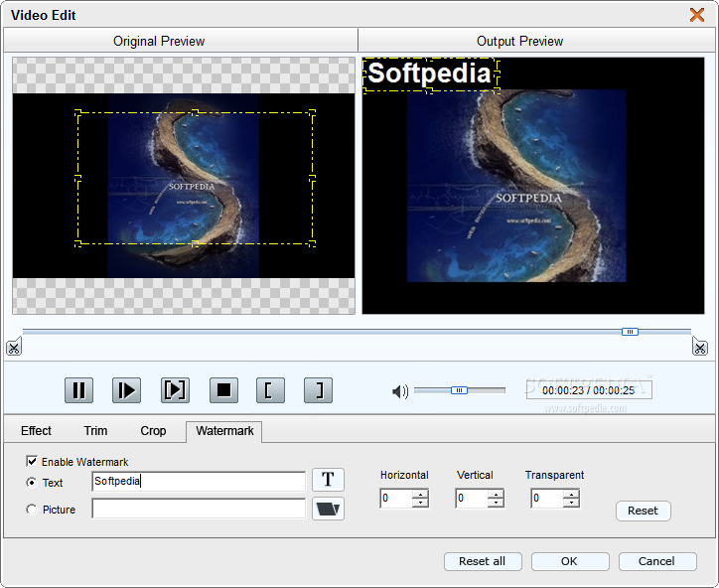
Task: Switch to the Crop tab
Action: click(153, 431)
